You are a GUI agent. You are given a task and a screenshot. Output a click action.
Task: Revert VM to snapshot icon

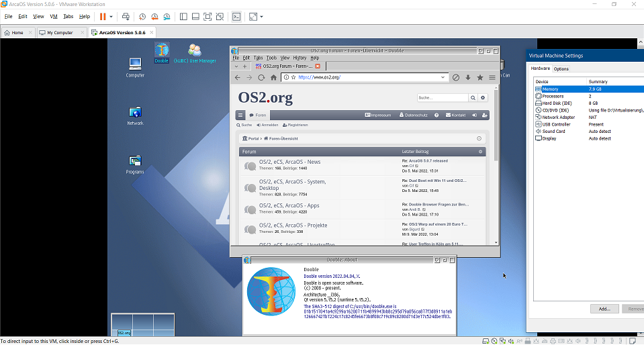pyautogui.click(x=154, y=16)
